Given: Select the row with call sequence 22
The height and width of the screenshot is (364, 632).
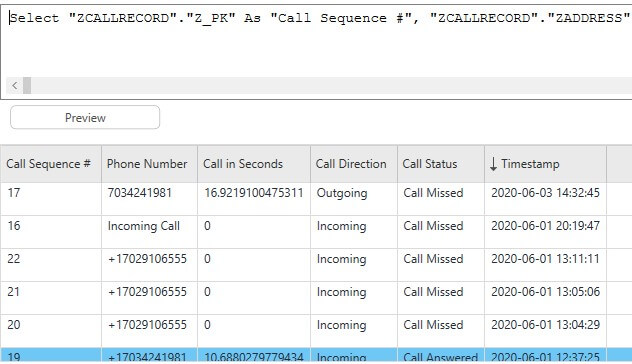Looking at the screenshot, I should pyautogui.click(x=316, y=265).
